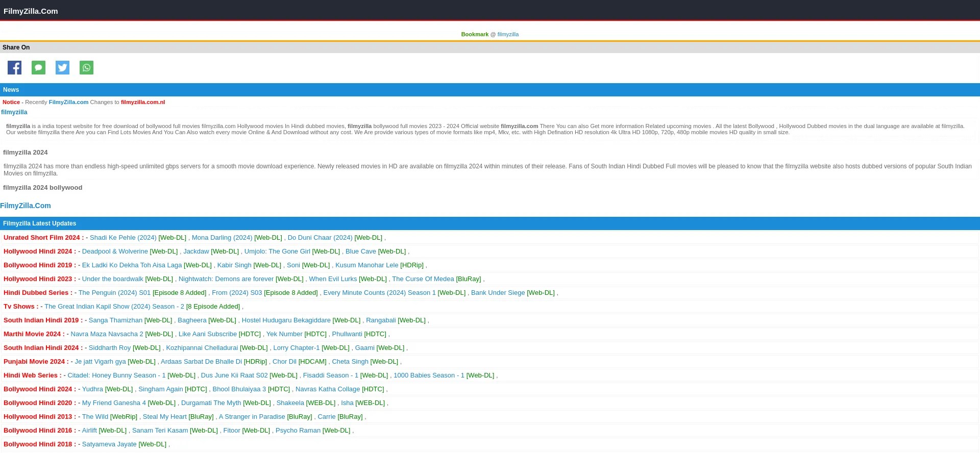Viewport: 980px width, 453px height.
Task: Open Navra Maza Navsacha 2 link
Action: [x=107, y=334]
